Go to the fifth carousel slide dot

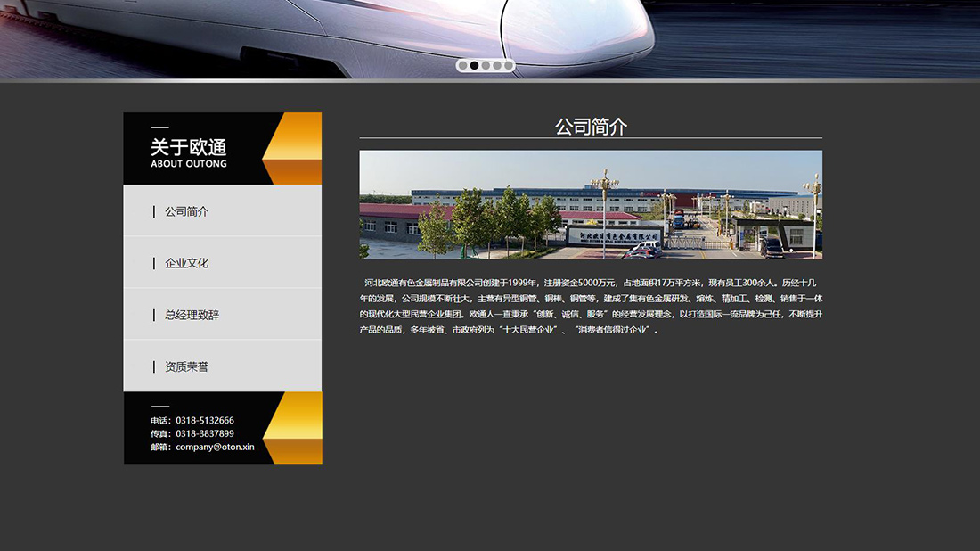[x=509, y=65]
